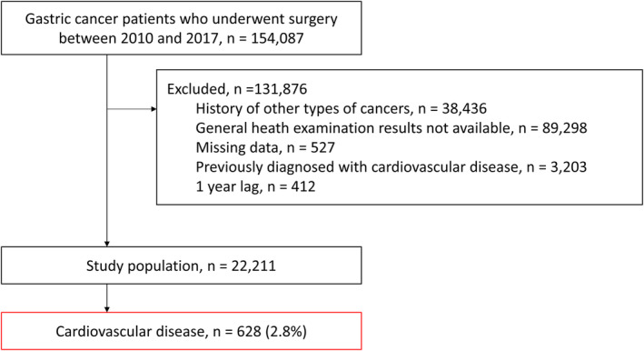Click the arrowhead entering Study population box
The image size is (644, 351).
point(107,244)
